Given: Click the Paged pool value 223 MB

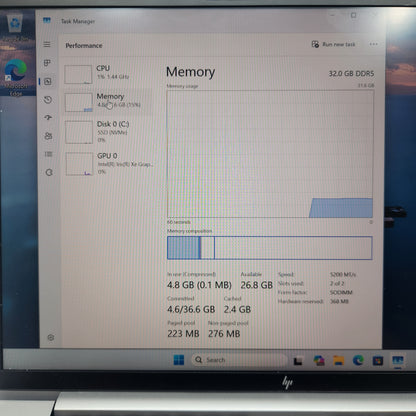Looking at the screenshot, I should [x=183, y=334].
